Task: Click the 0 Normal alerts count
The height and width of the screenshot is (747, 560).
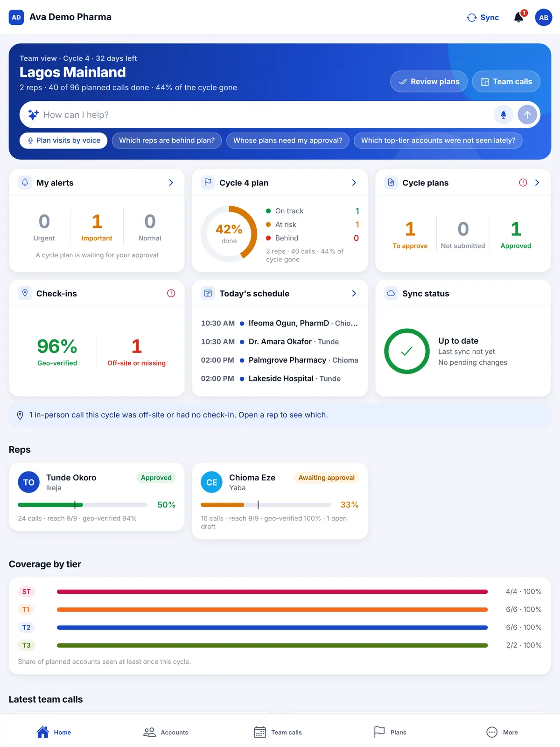Action: coord(150,227)
